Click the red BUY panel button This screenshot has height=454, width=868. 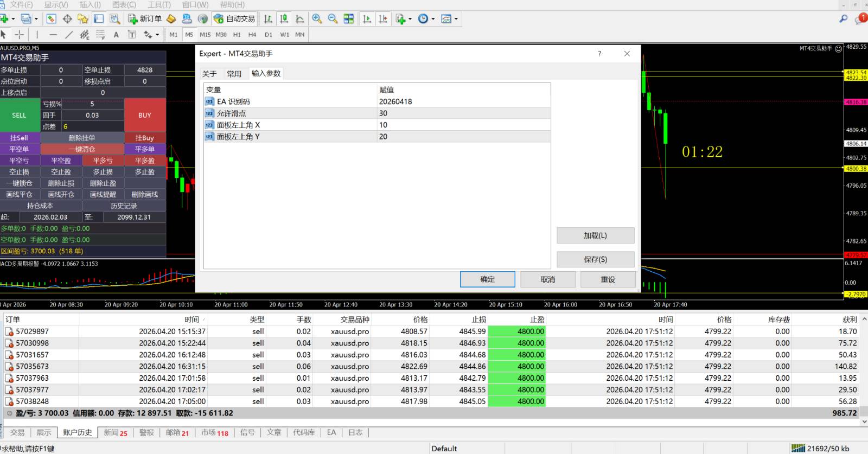(x=145, y=115)
